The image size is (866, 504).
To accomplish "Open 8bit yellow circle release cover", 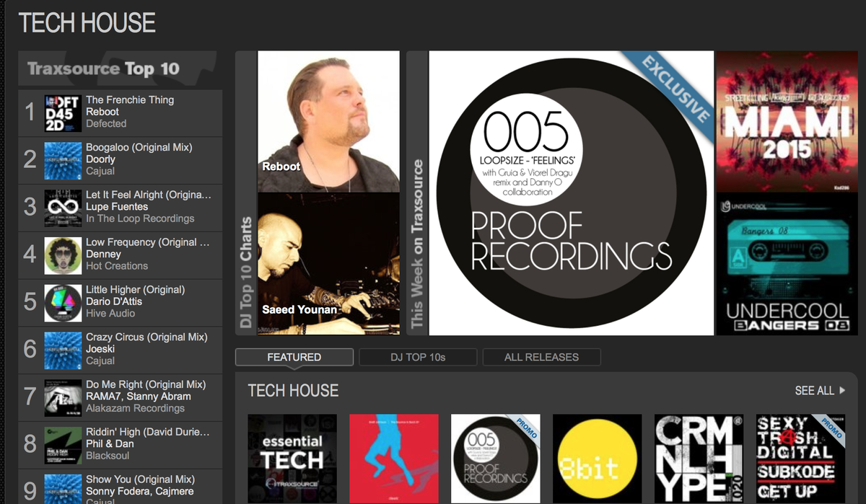I will (597, 459).
